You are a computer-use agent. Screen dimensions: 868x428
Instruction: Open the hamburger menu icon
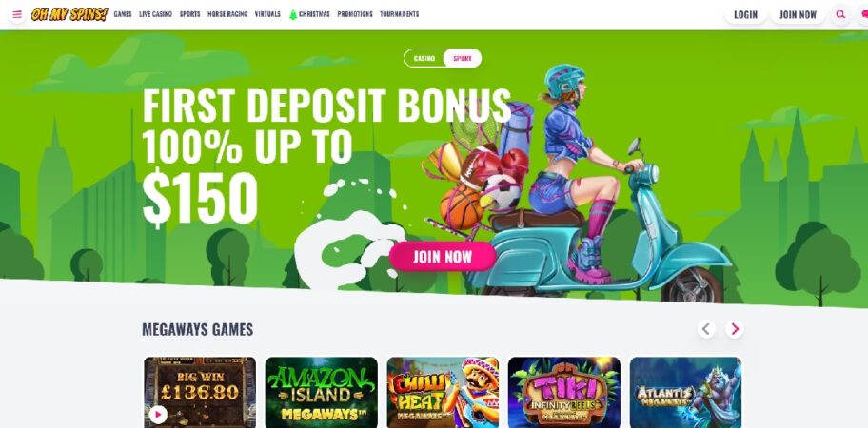[x=17, y=14]
